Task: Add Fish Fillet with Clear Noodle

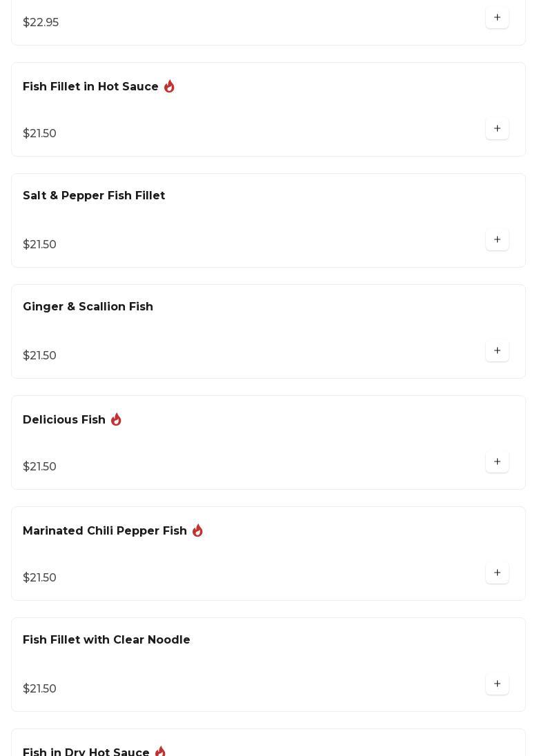Action: coord(497,684)
